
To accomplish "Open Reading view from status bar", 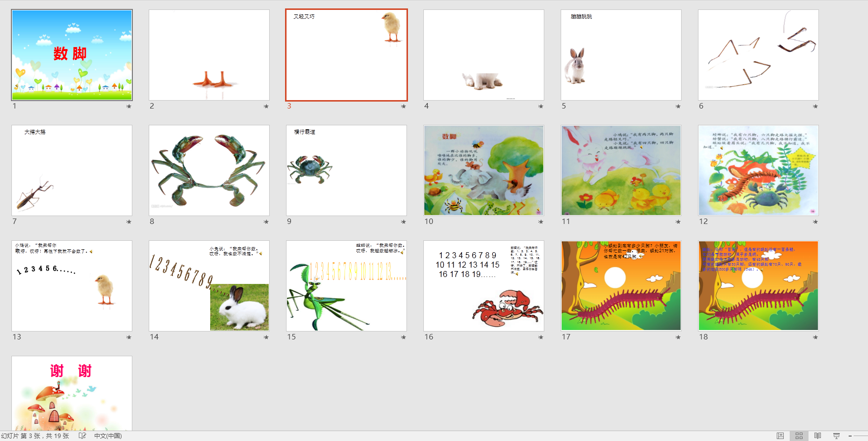I will tap(818, 436).
